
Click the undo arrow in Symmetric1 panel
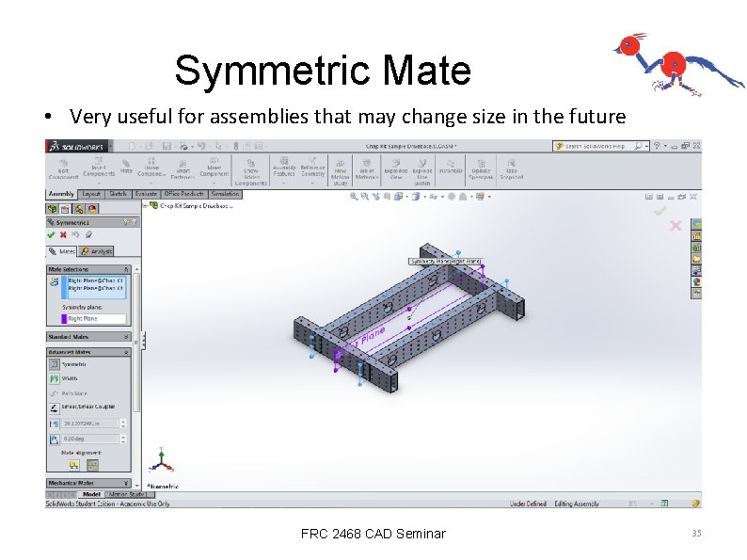pos(75,234)
